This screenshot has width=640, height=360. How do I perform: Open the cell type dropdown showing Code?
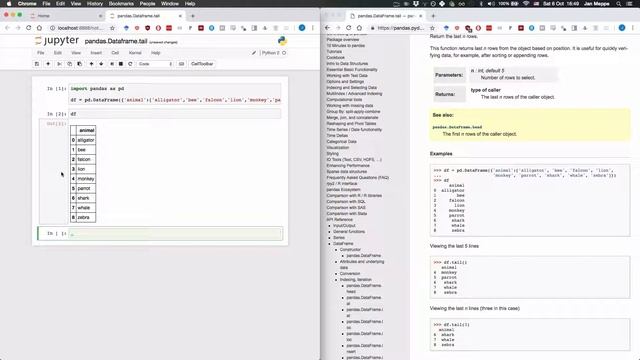pyautogui.click(x=155, y=64)
